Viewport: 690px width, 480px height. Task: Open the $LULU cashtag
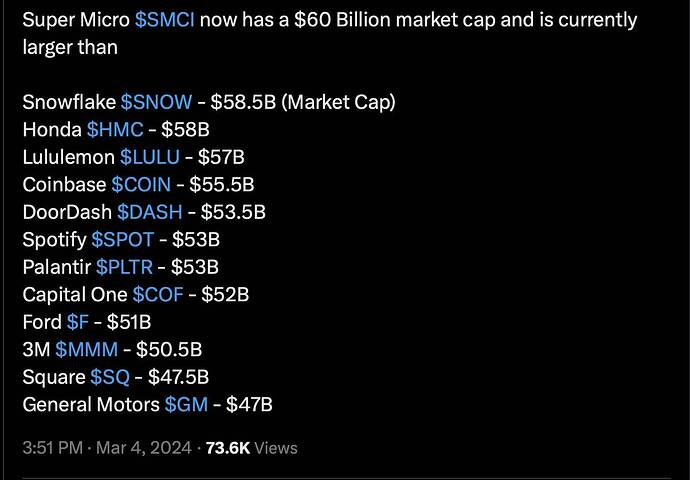(149, 157)
